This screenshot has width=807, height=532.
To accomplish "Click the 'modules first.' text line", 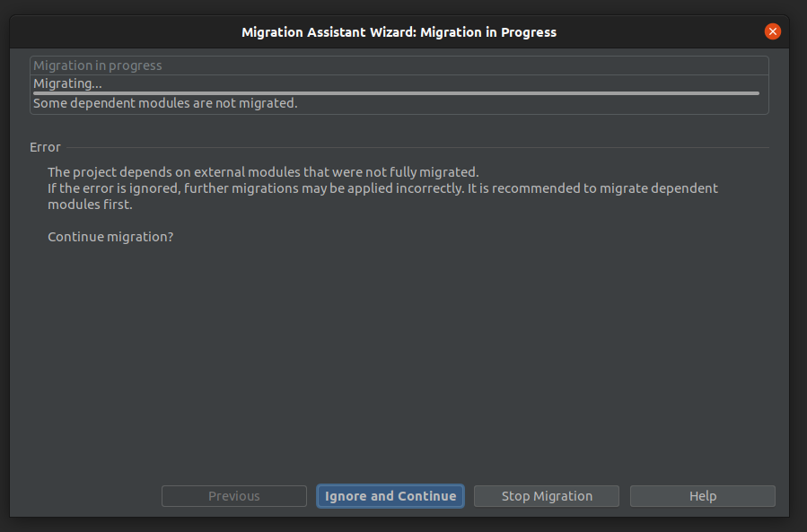I will click(x=90, y=205).
